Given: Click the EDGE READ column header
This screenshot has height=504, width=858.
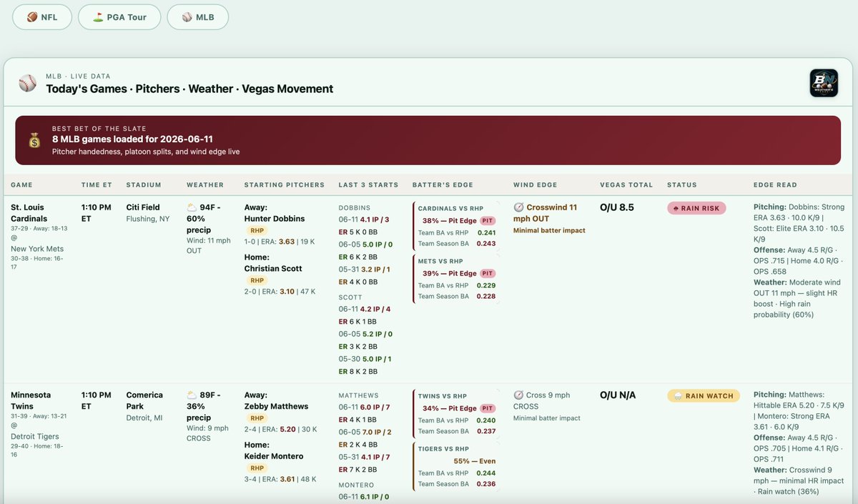Looking at the screenshot, I should tap(775, 184).
